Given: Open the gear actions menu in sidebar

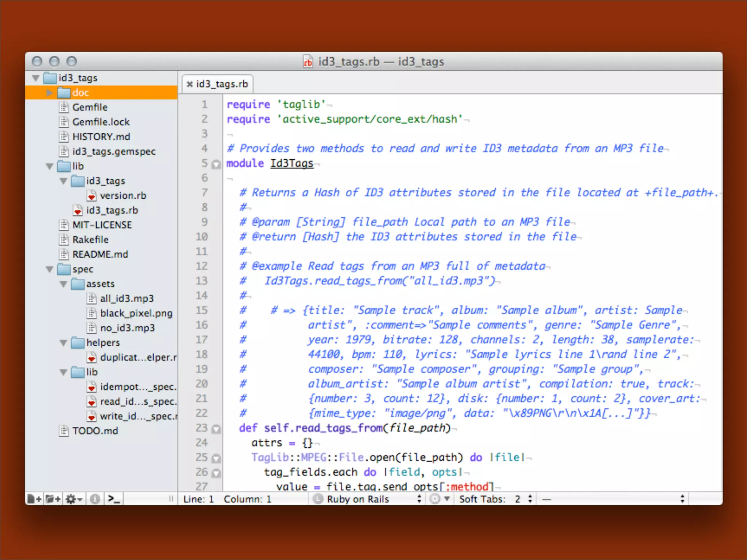Looking at the screenshot, I should click(74, 499).
